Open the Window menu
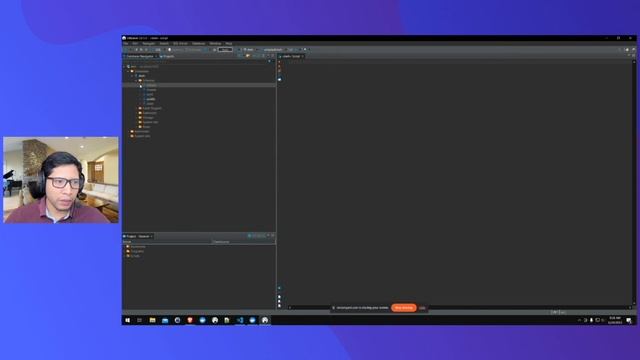This screenshot has width=640, height=360. click(x=215, y=43)
